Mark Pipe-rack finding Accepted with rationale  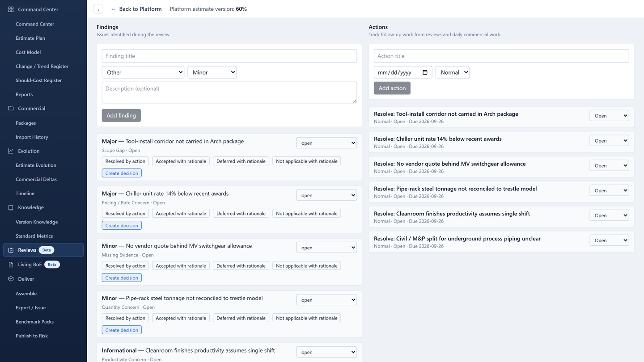[181, 318]
